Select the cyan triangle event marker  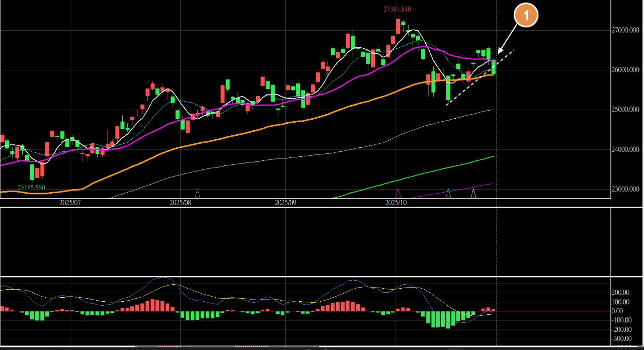448,193
